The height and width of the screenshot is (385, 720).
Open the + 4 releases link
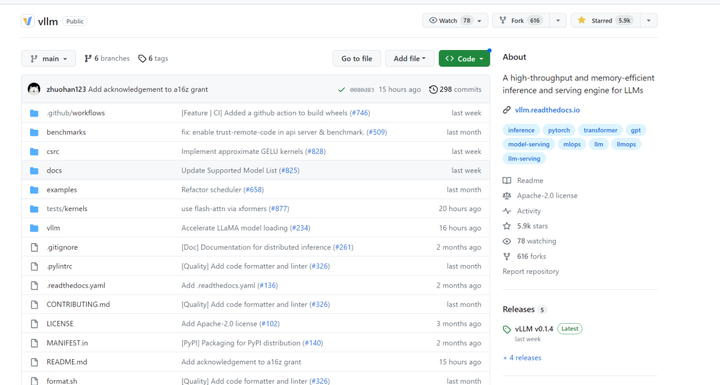point(522,357)
